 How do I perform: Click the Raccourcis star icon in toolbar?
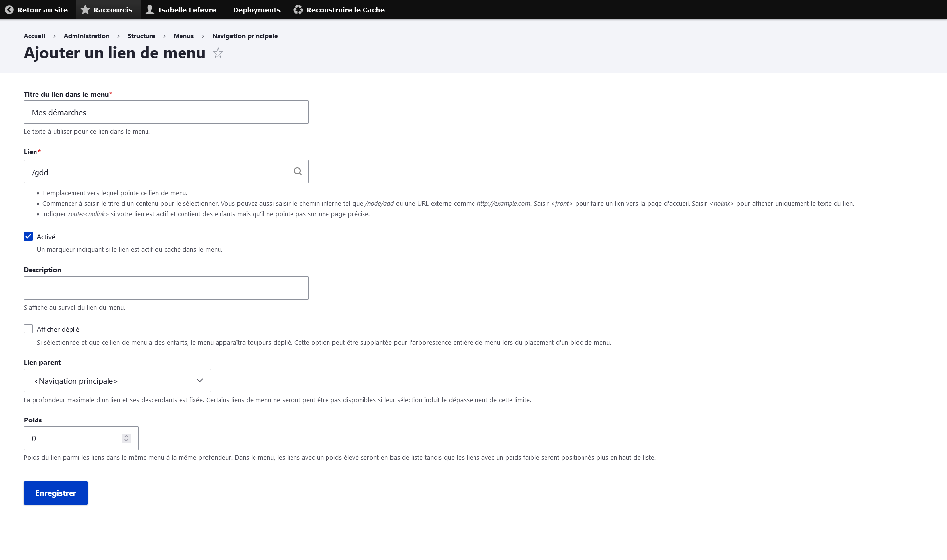(85, 10)
